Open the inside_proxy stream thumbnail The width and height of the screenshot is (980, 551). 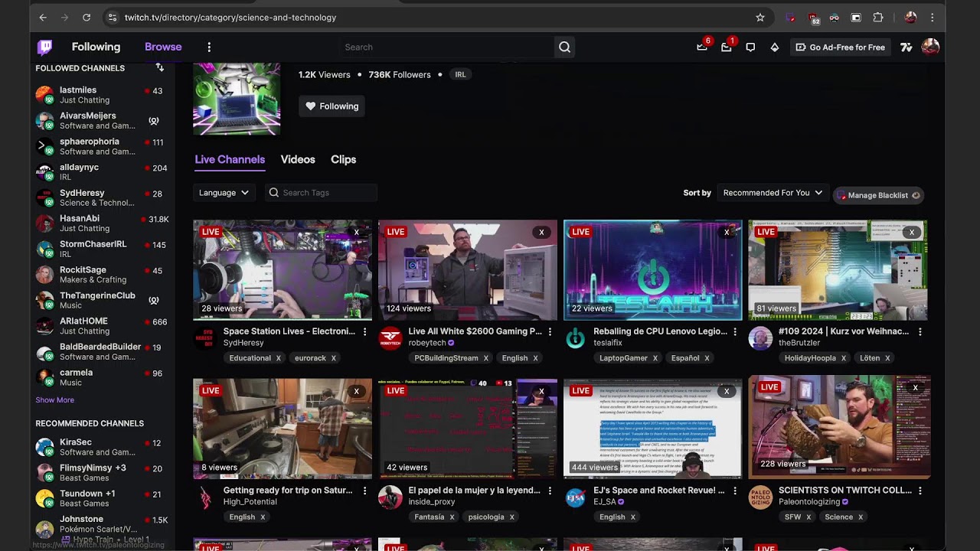coord(468,429)
